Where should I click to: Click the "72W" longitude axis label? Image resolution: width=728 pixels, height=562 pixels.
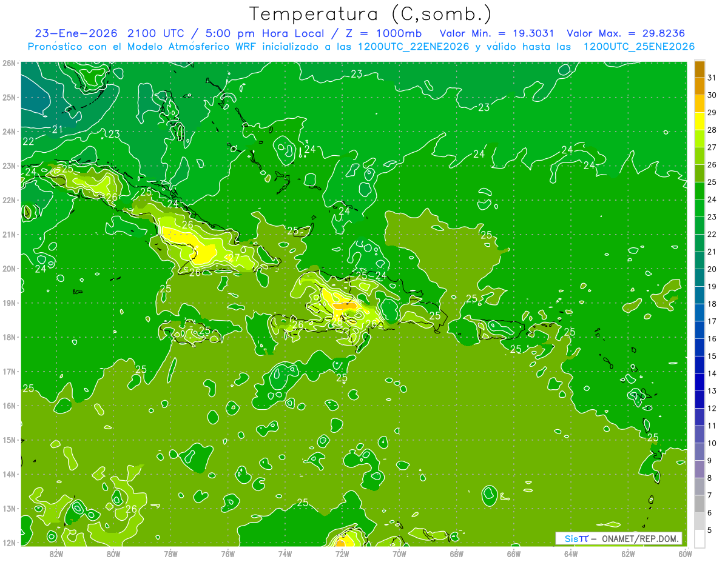point(342,553)
